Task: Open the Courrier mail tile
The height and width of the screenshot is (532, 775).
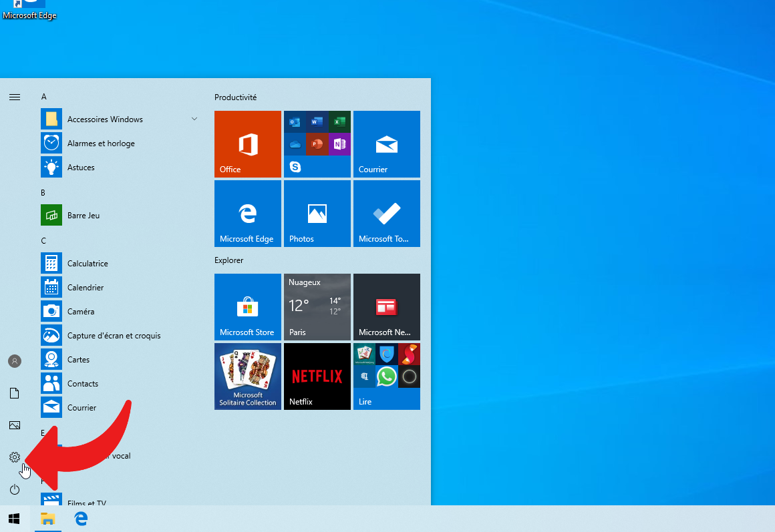Action: pos(387,144)
